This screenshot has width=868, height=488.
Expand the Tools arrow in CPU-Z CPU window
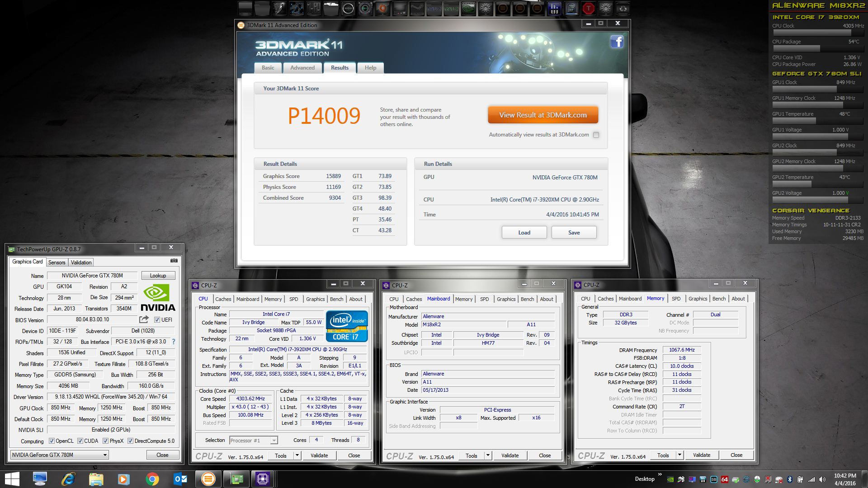[x=297, y=455]
